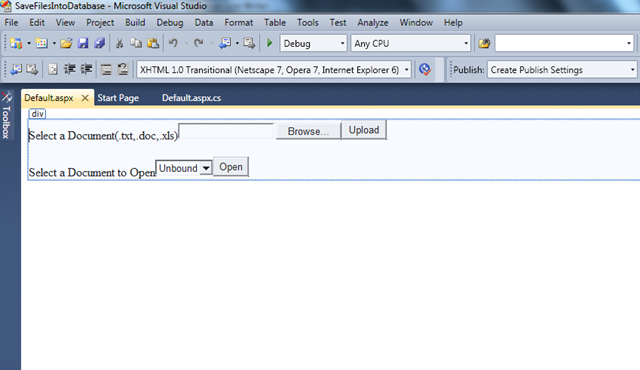Expand the Create Publish Settings dropdown
Screen dimensions: 640x370
click(x=632, y=70)
